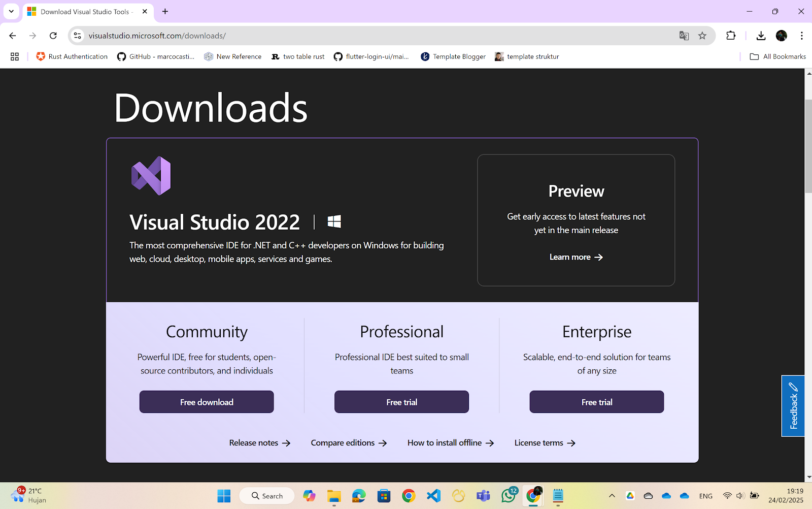This screenshot has width=812, height=509.
Task: Open the Chrome profile avatar
Action: 782,36
